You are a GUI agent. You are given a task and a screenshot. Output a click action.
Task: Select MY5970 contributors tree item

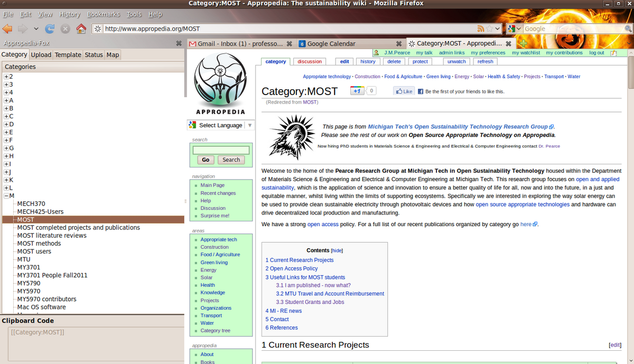[46, 299]
